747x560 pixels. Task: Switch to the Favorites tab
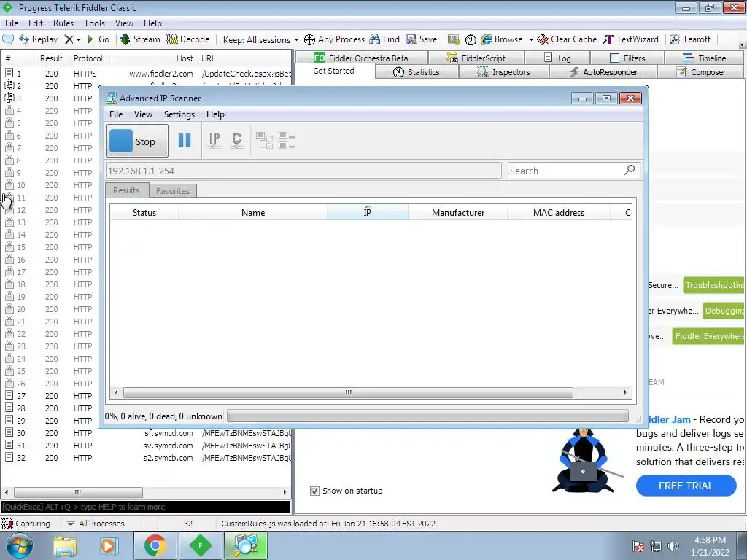click(x=172, y=190)
